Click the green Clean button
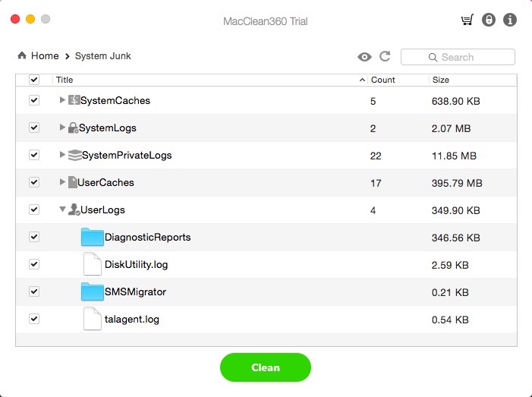This screenshot has height=397, width=532. click(x=266, y=367)
